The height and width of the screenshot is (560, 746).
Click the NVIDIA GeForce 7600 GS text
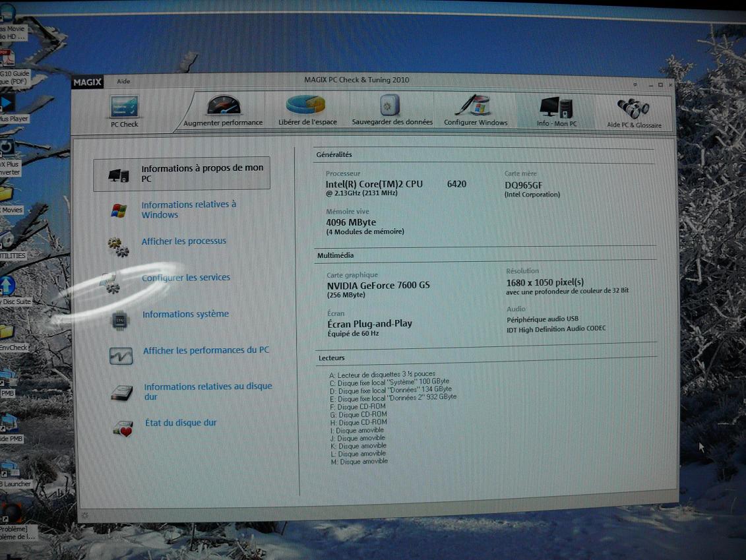(378, 285)
